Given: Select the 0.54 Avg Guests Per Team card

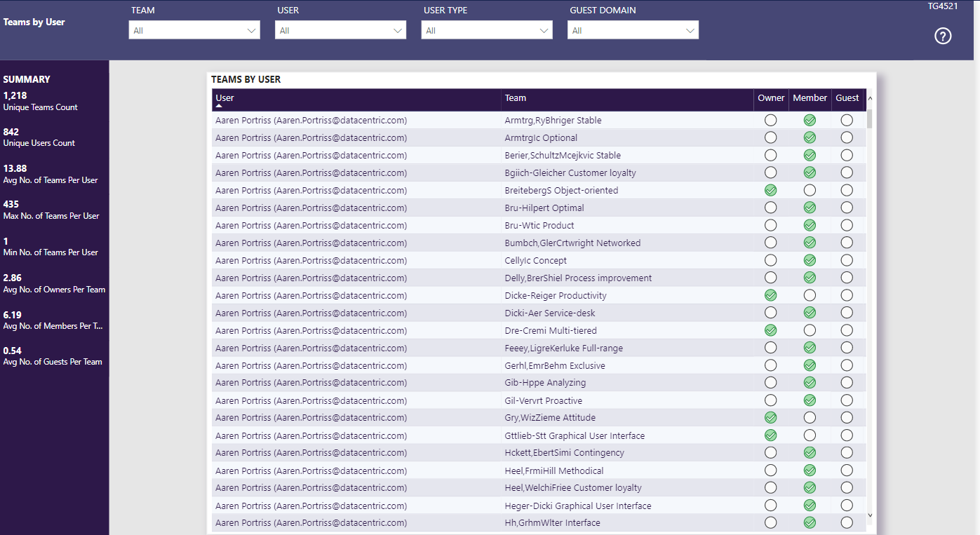Looking at the screenshot, I should pos(53,355).
